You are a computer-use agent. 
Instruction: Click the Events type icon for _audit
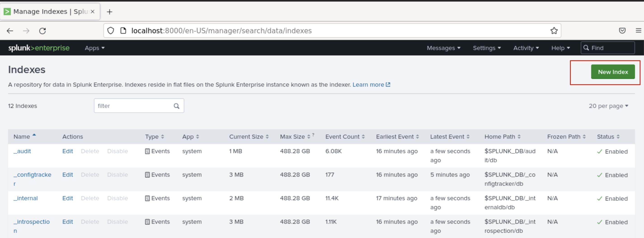(147, 151)
